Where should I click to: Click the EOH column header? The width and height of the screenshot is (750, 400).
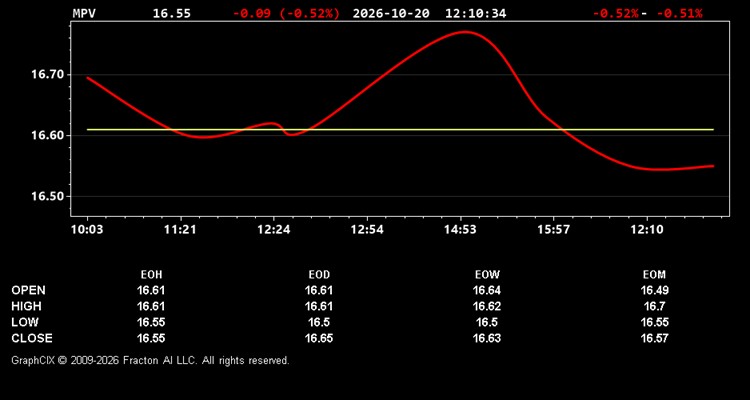(x=151, y=275)
